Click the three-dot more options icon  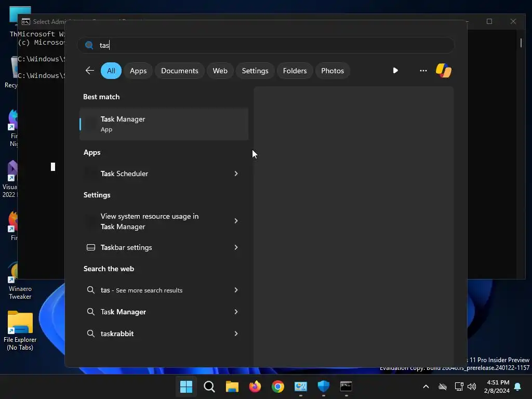[x=423, y=71]
